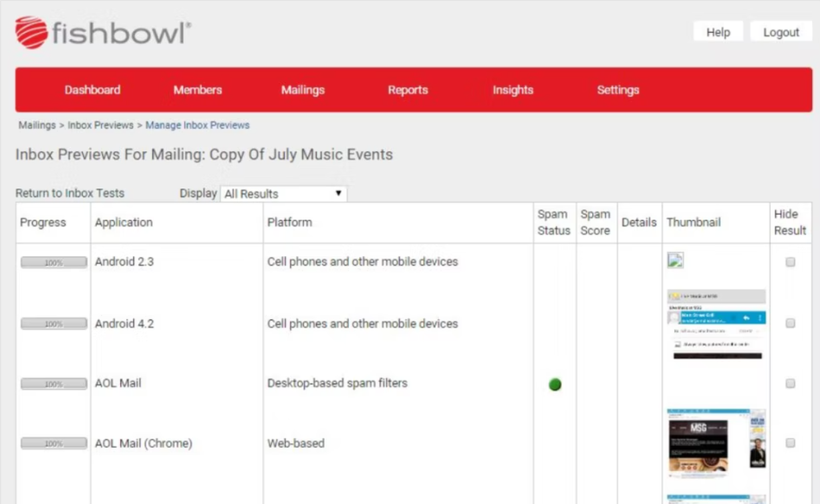Image resolution: width=820 pixels, height=504 pixels.
Task: Open the Dashboard menu
Action: pyautogui.click(x=92, y=90)
